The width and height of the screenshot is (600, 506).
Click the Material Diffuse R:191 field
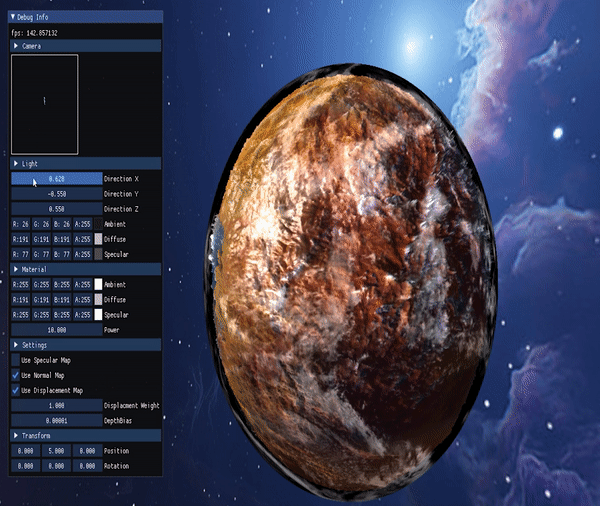[21, 300]
